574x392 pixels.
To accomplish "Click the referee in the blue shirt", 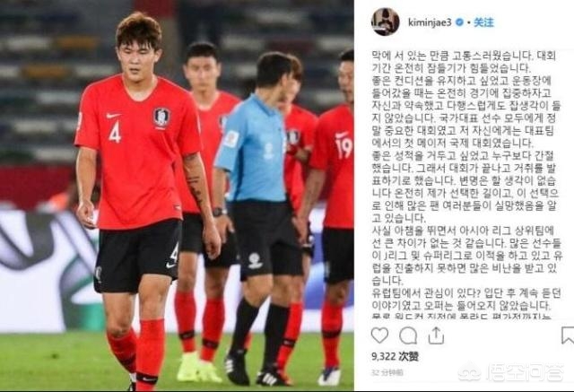I will tap(255, 218).
